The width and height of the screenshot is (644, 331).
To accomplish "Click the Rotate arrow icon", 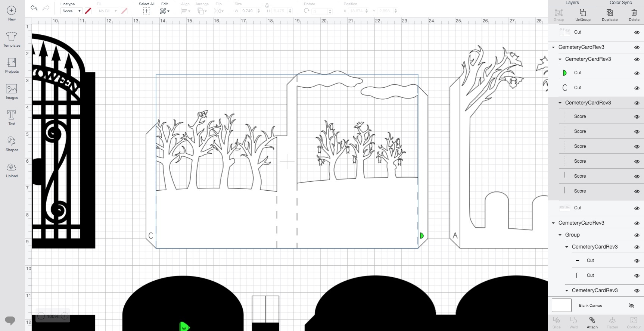I will point(307,11).
